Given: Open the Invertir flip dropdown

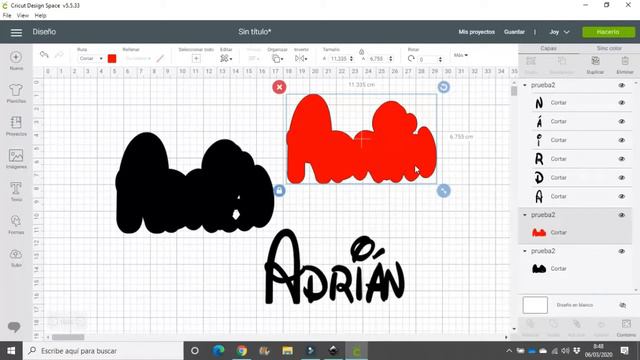Looking at the screenshot, I should pos(301,59).
